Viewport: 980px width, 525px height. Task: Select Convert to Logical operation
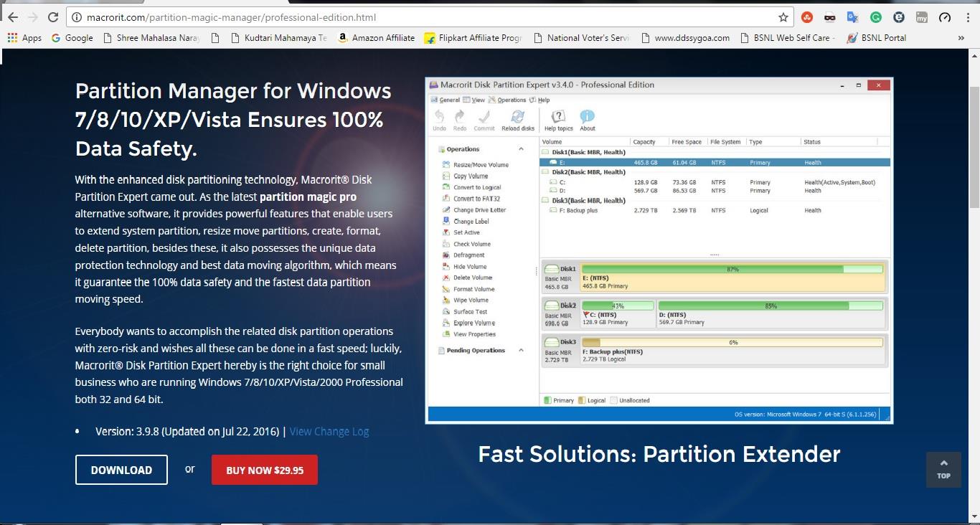[472, 188]
